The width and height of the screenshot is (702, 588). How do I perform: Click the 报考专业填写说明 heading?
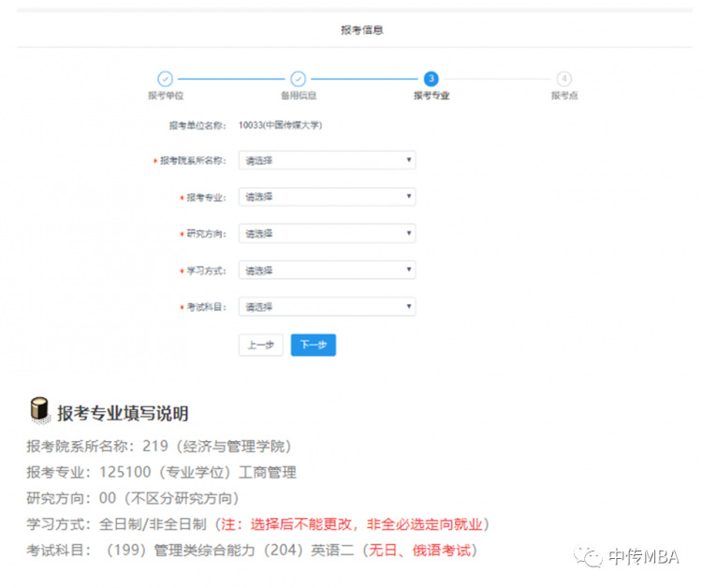[123, 413]
